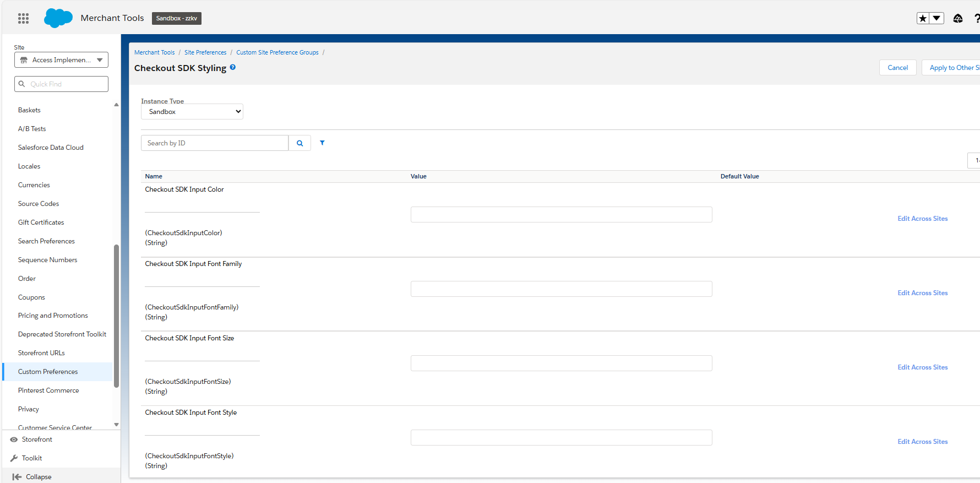
Task: Click Edit Across Sites for Input Color
Action: [923, 219]
